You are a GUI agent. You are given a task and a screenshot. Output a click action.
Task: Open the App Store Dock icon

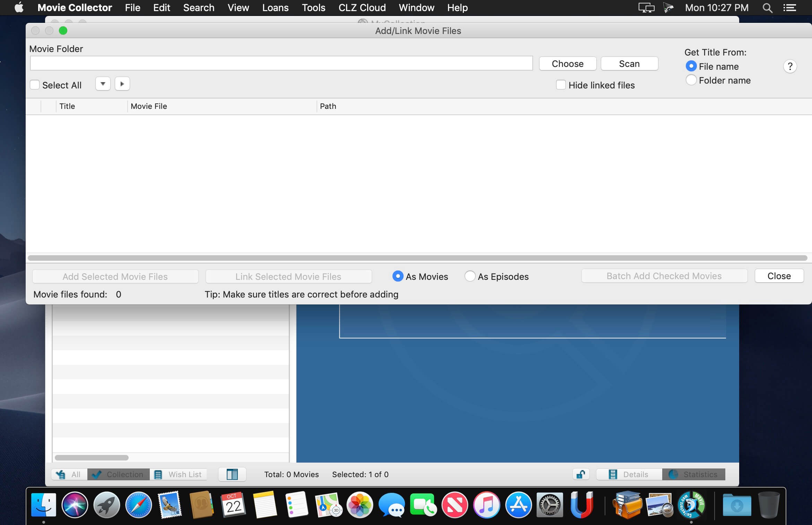click(518, 505)
